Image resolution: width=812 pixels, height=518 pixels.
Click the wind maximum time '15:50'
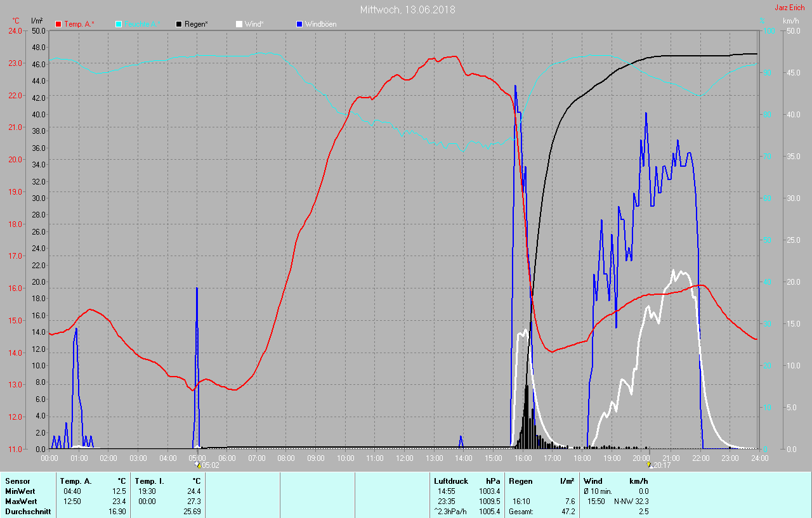click(597, 502)
